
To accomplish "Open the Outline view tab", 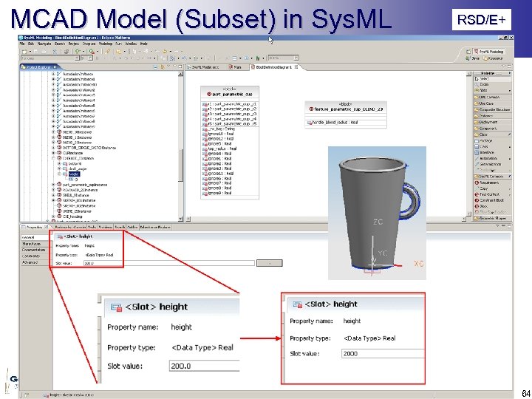I will [x=132, y=228].
